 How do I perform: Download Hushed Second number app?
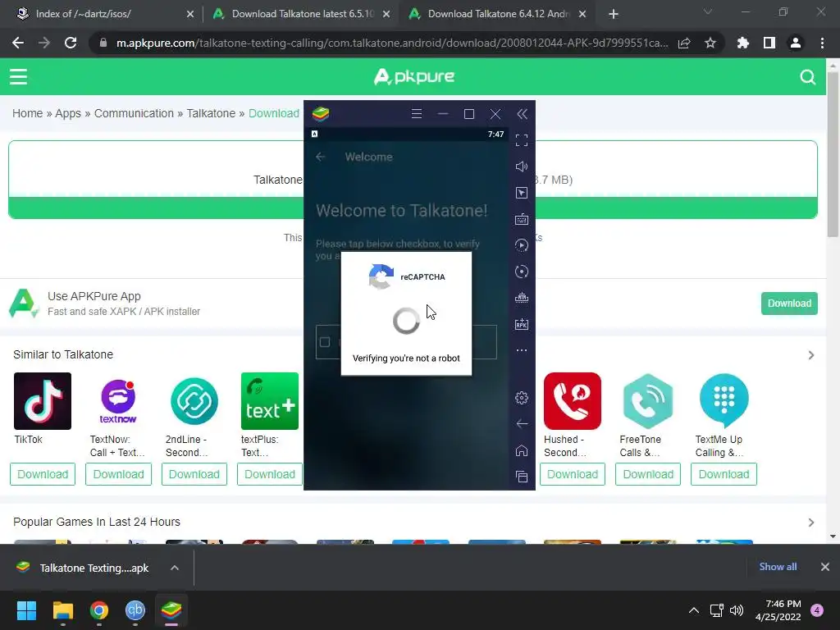pyautogui.click(x=572, y=474)
